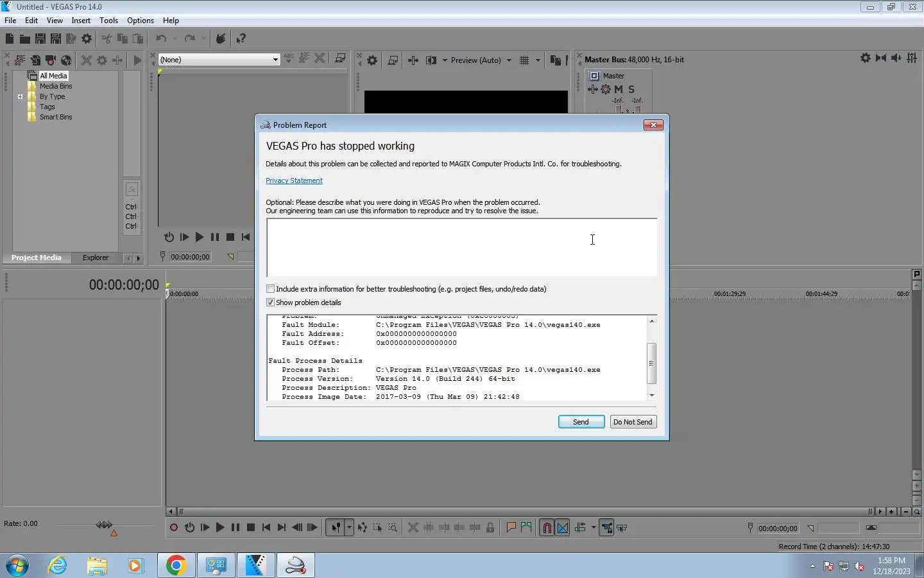Open Redo history dropdown arrow
The height and width of the screenshot is (578, 924).
tap(203, 39)
